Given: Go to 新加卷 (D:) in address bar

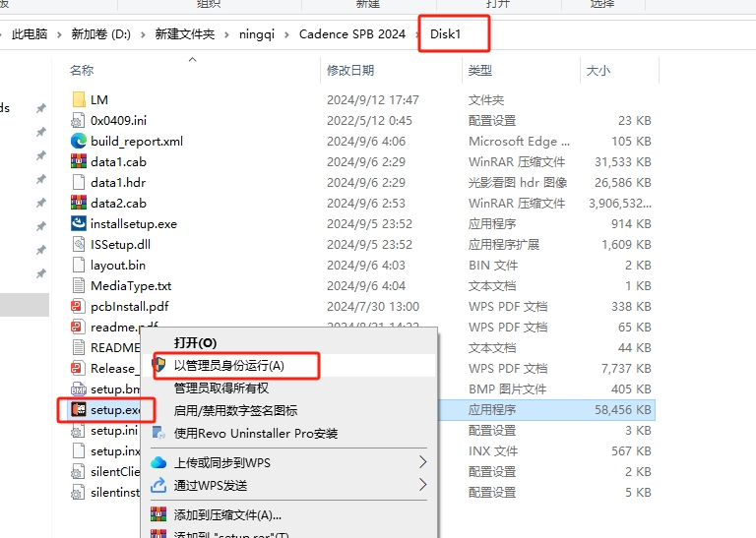Looking at the screenshot, I should 100,34.
